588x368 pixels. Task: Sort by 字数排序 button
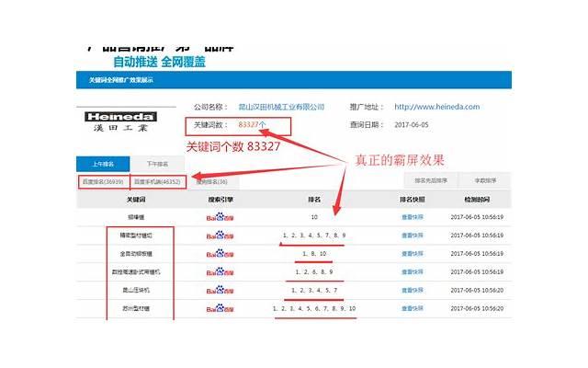(x=485, y=180)
